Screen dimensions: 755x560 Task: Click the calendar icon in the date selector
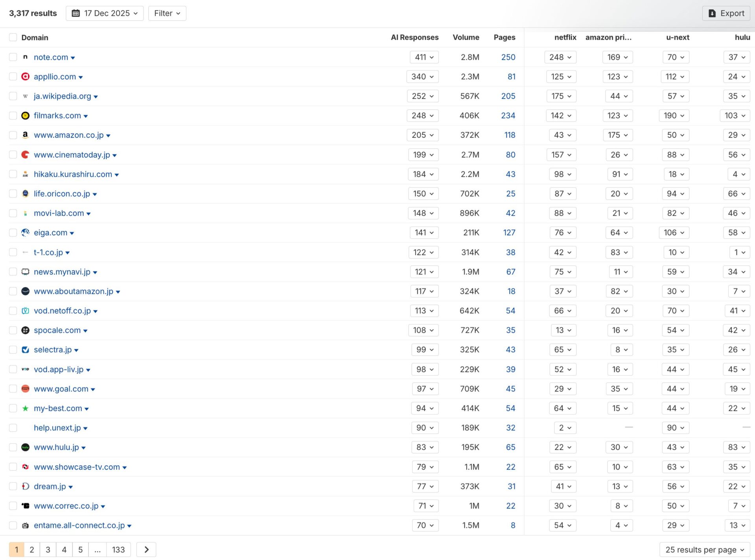click(75, 13)
